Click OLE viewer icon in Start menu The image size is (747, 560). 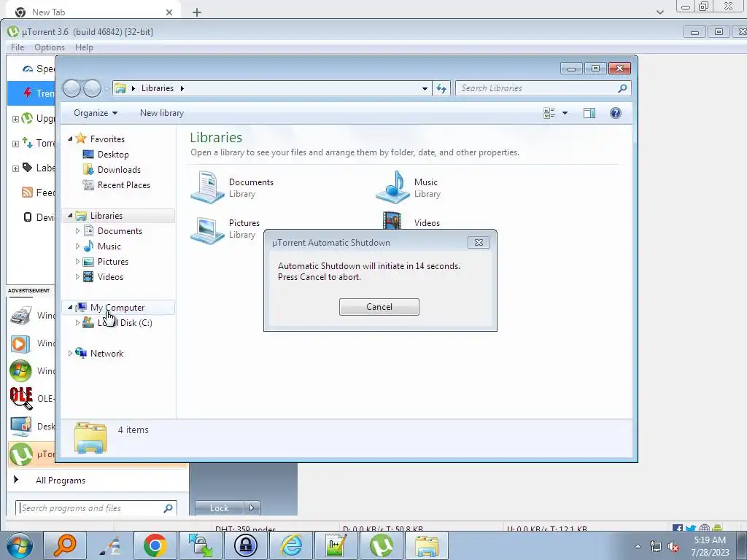click(21, 398)
